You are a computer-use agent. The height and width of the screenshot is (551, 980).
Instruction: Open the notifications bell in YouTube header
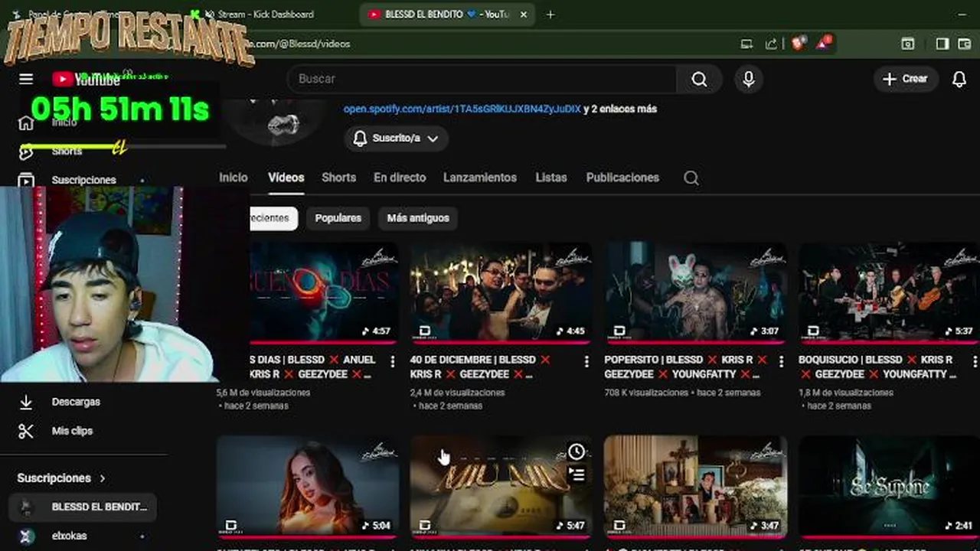[x=959, y=79]
